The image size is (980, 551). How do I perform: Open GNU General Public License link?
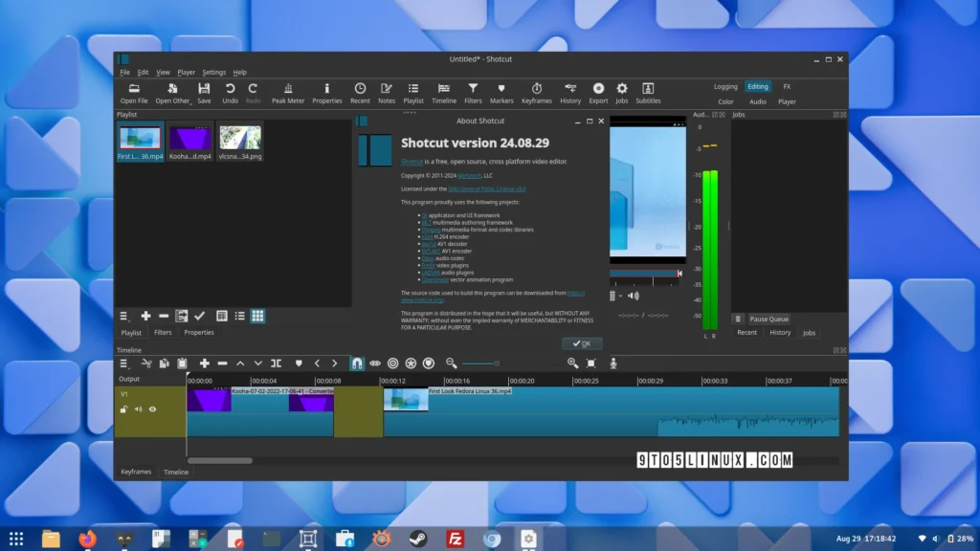pyautogui.click(x=487, y=188)
